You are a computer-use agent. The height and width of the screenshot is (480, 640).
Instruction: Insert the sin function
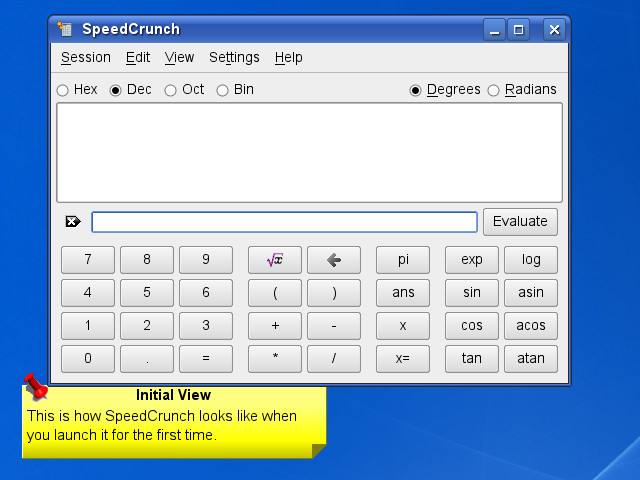point(472,293)
